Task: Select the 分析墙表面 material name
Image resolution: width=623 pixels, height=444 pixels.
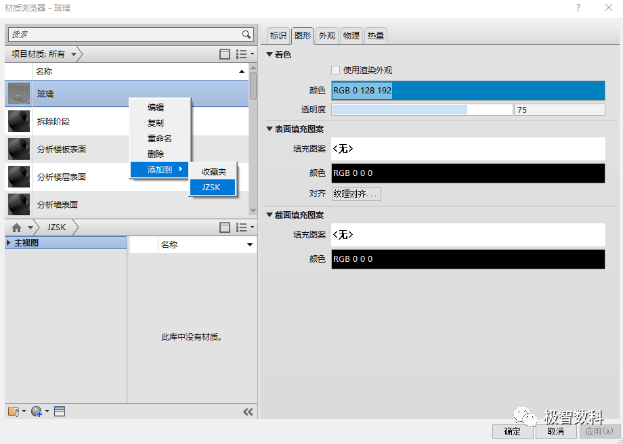Action: tap(58, 205)
